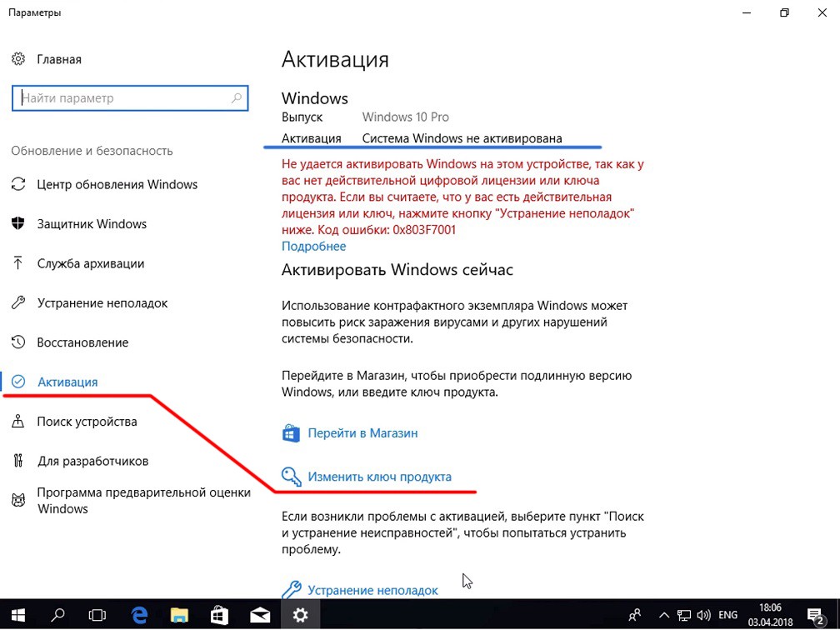Expand the hidden tray icons chevron

[663, 614]
